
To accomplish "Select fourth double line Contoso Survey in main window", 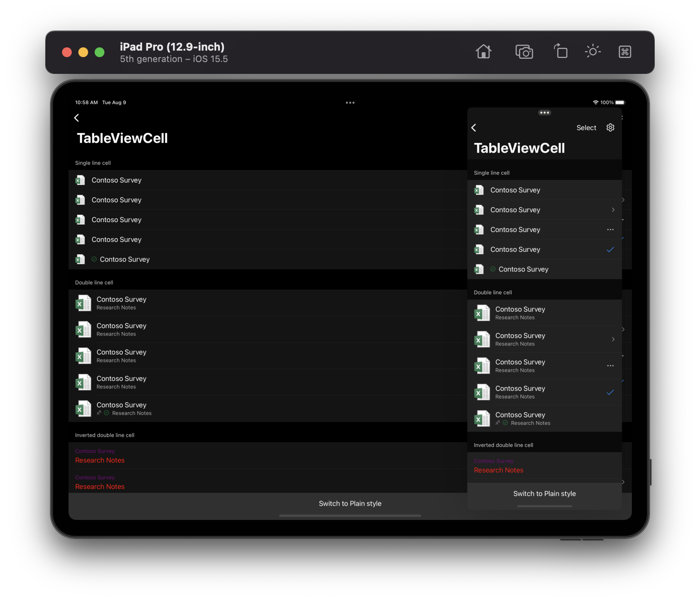I will pyautogui.click(x=268, y=382).
